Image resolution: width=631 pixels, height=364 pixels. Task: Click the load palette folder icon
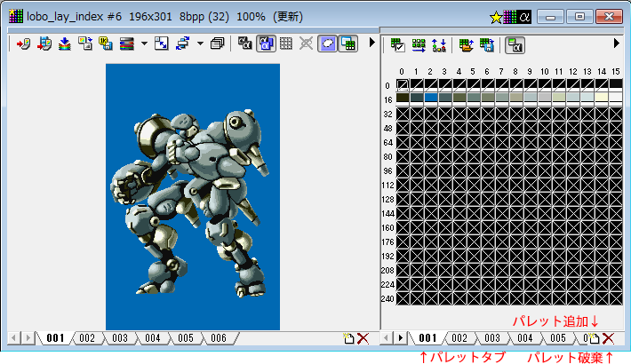pos(466,45)
